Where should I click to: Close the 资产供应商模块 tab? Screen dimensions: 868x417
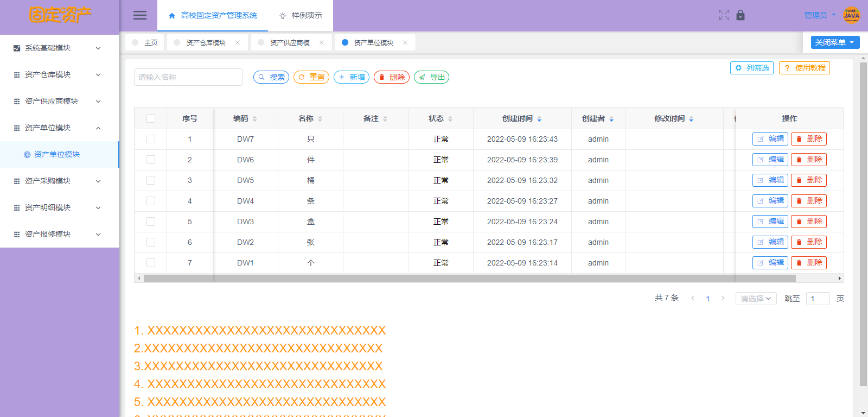(x=322, y=42)
